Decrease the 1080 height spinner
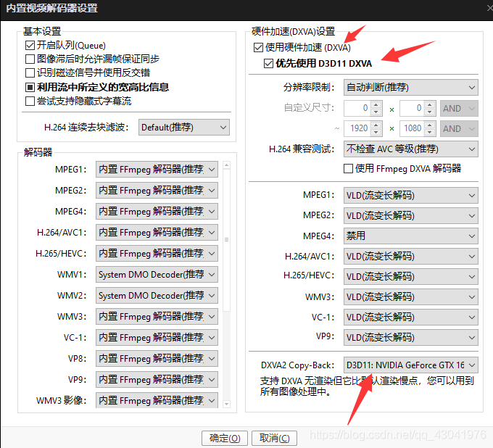 429,133
